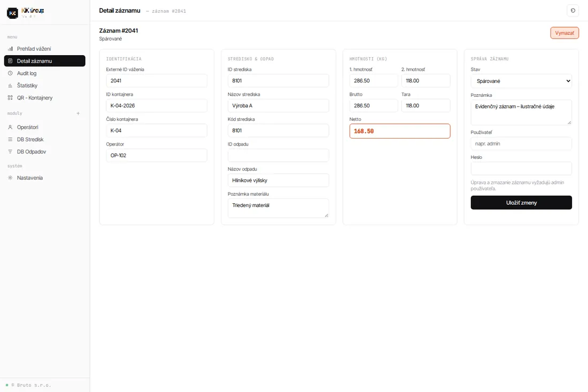588x392 pixels.
Task: Click the app logo in sidebar
Action: tap(12, 13)
